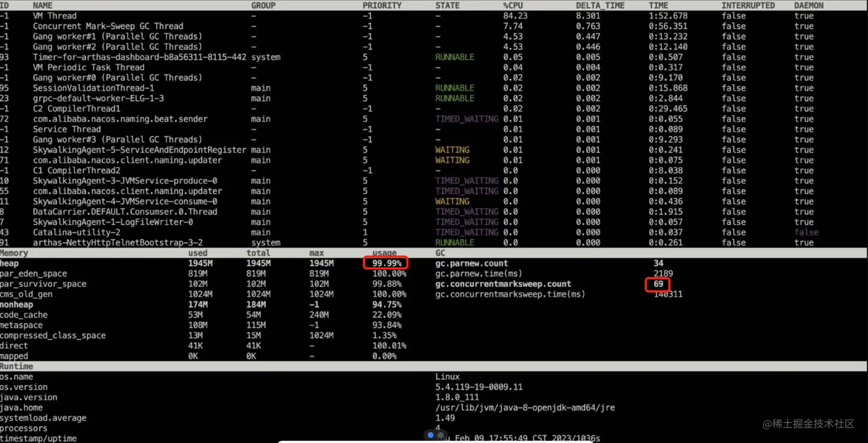Click the nonheap usage 94.75%

tap(386, 305)
